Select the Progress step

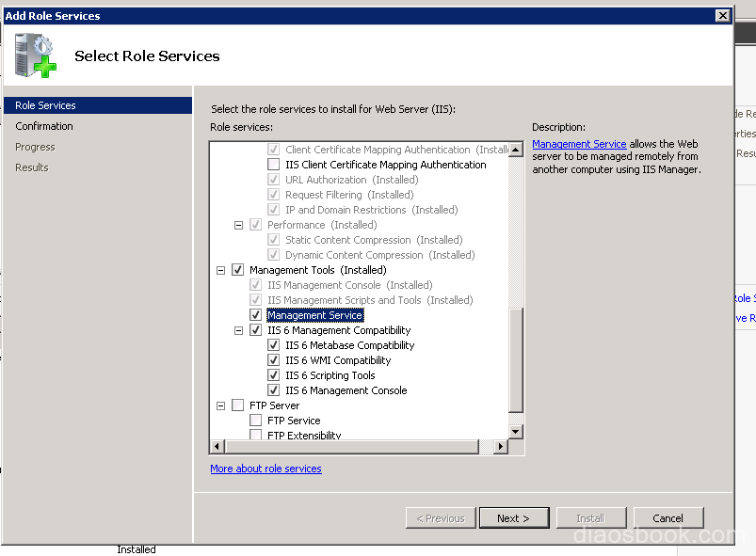(35, 147)
